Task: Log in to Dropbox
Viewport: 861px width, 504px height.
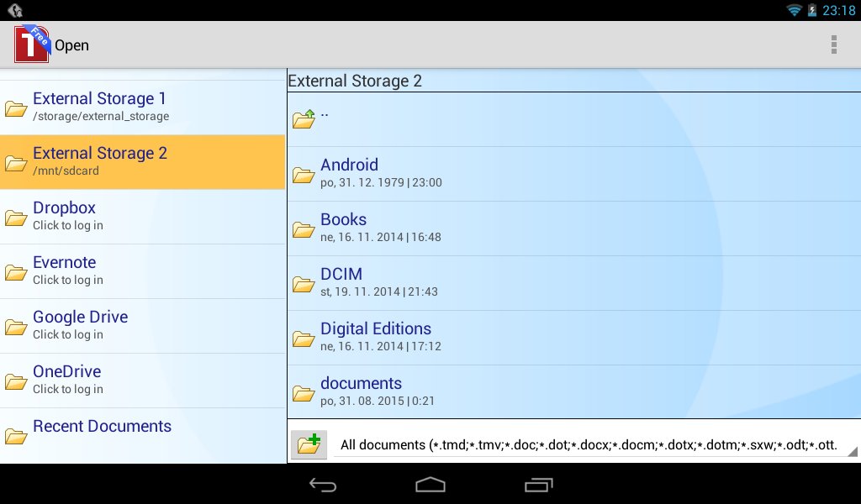Action: tap(143, 217)
